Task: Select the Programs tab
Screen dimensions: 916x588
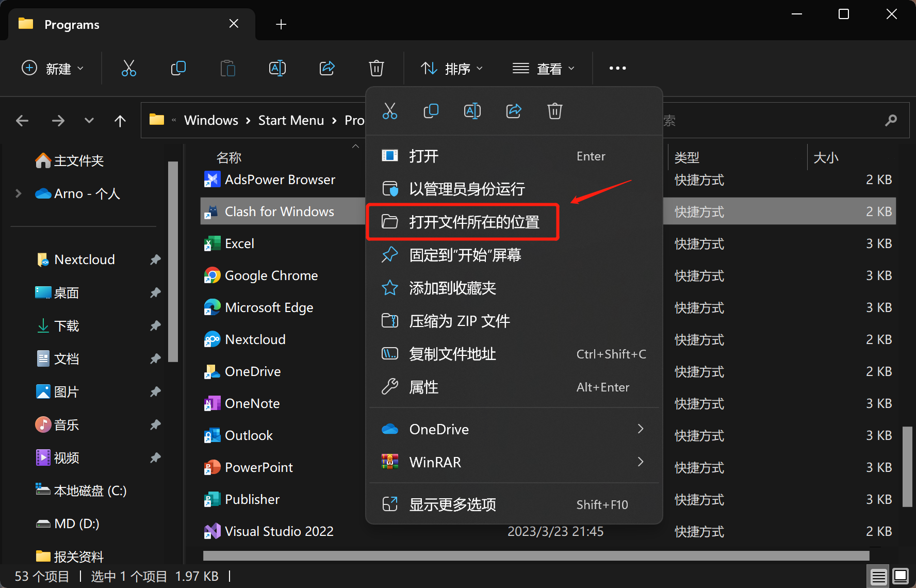Action: (x=132, y=24)
